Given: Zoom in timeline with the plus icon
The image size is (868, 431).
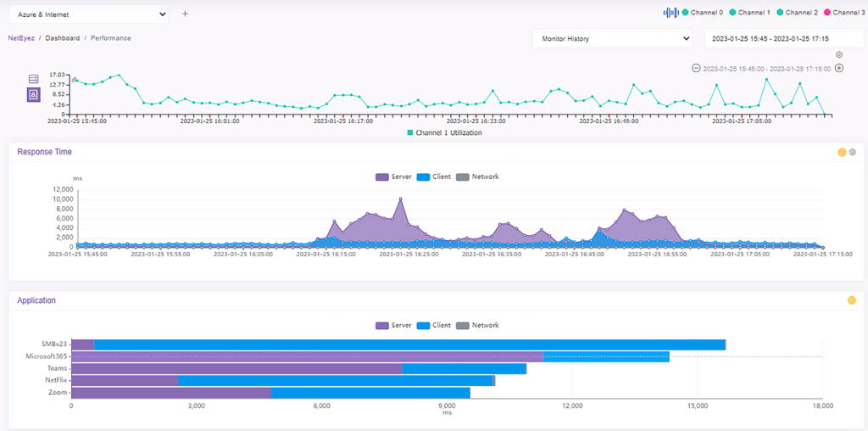Looking at the screenshot, I should point(839,68).
